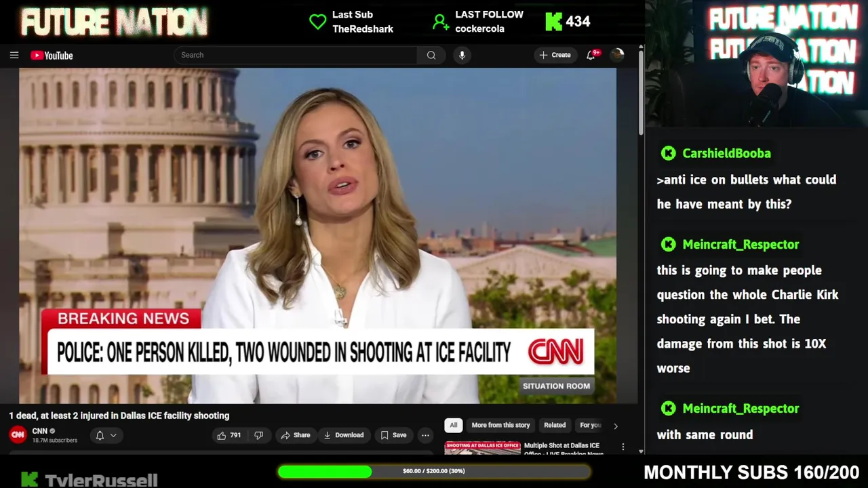
Task: Dislike the video
Action: point(258,435)
